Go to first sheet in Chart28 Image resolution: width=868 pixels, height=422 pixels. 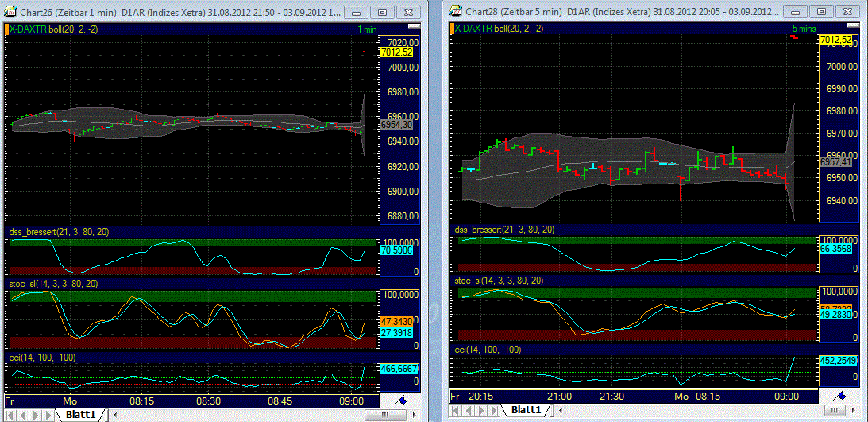pos(456,410)
